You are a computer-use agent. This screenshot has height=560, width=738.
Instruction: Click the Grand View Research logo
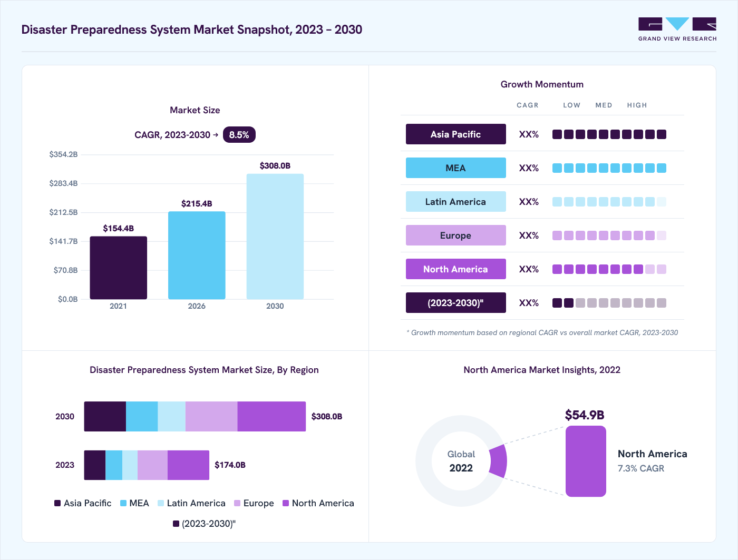(677, 30)
